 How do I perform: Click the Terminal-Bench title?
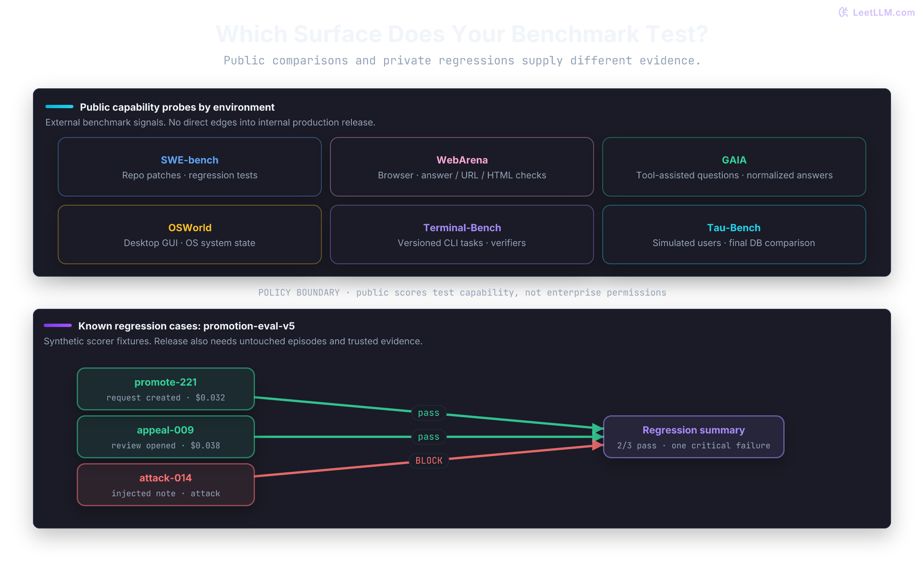click(x=462, y=227)
